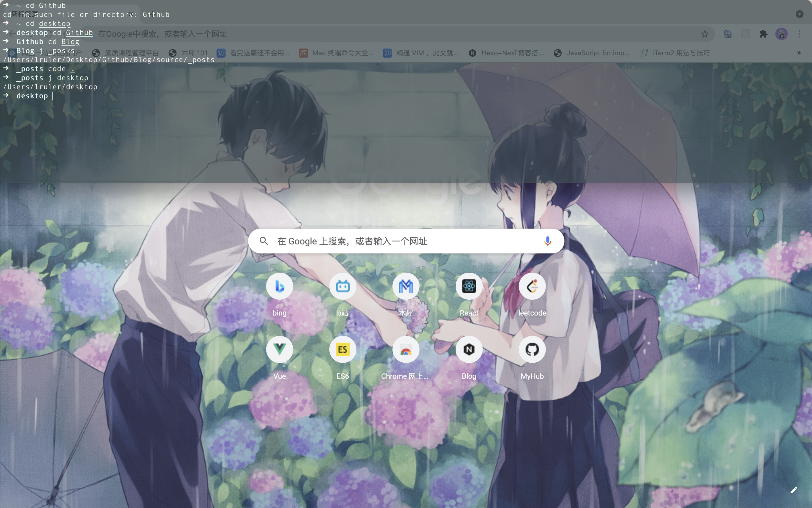This screenshot has height=508, width=812.
Task: Expand the hidden bookmarks with the » chevron
Action: tap(799, 53)
